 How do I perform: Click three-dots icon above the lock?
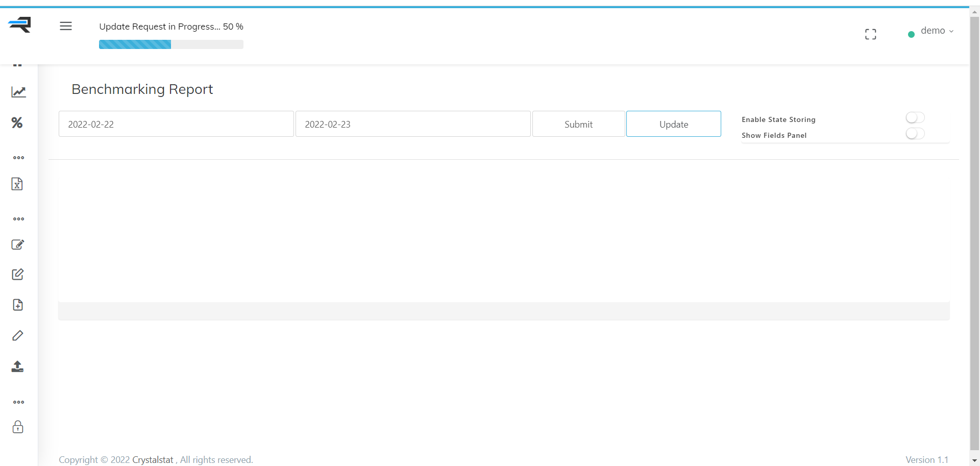click(19, 402)
